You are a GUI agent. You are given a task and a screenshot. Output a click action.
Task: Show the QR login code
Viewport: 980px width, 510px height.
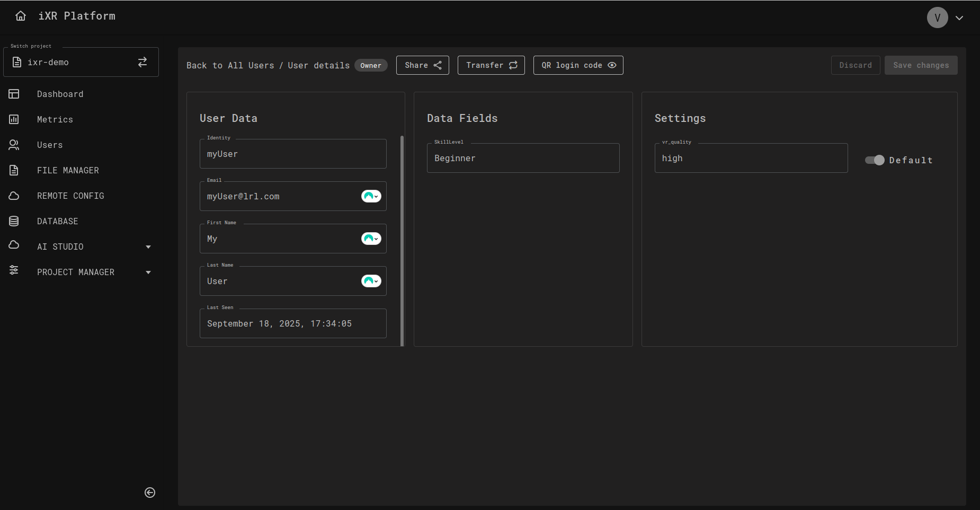click(578, 65)
